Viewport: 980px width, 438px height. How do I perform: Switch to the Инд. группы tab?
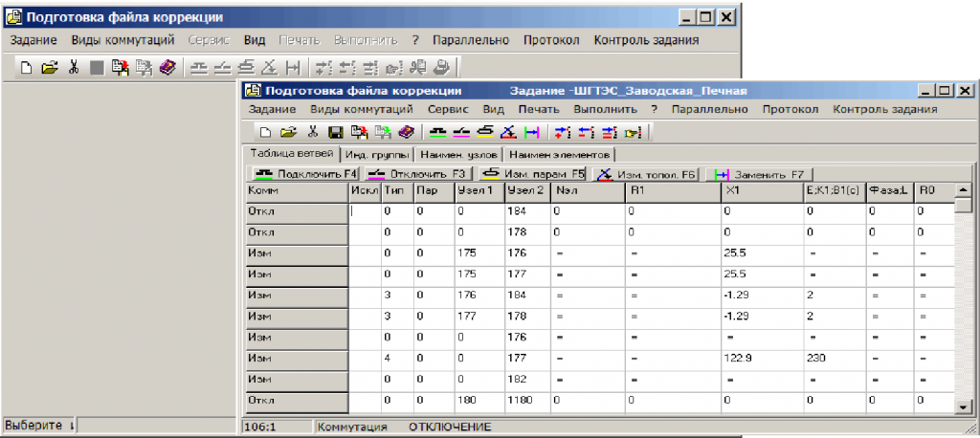[x=377, y=154]
